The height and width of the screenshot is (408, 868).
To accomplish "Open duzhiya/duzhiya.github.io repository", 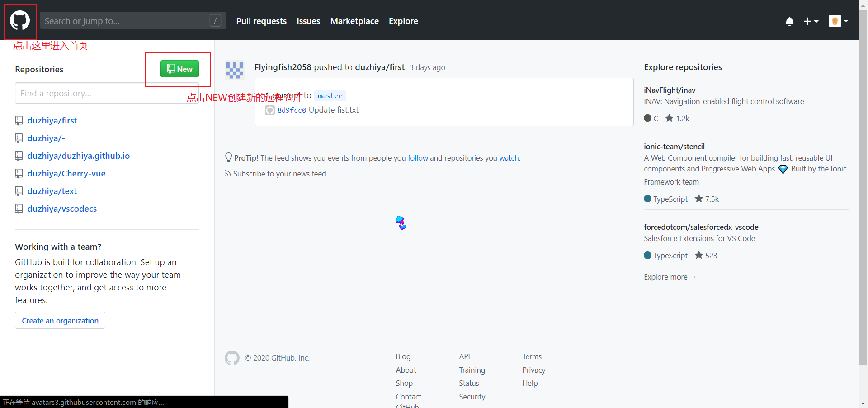I will 79,156.
